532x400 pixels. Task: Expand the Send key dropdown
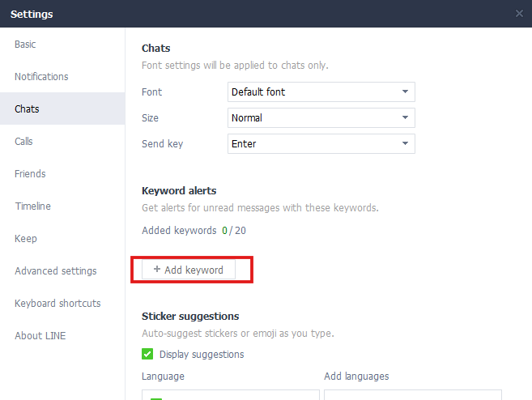(x=321, y=144)
